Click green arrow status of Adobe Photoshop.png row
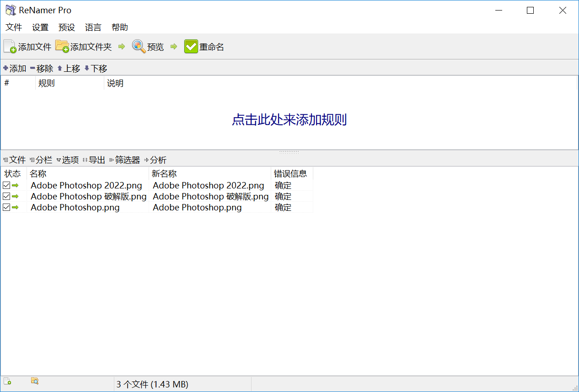Image resolution: width=579 pixels, height=392 pixels. pyautogui.click(x=15, y=207)
